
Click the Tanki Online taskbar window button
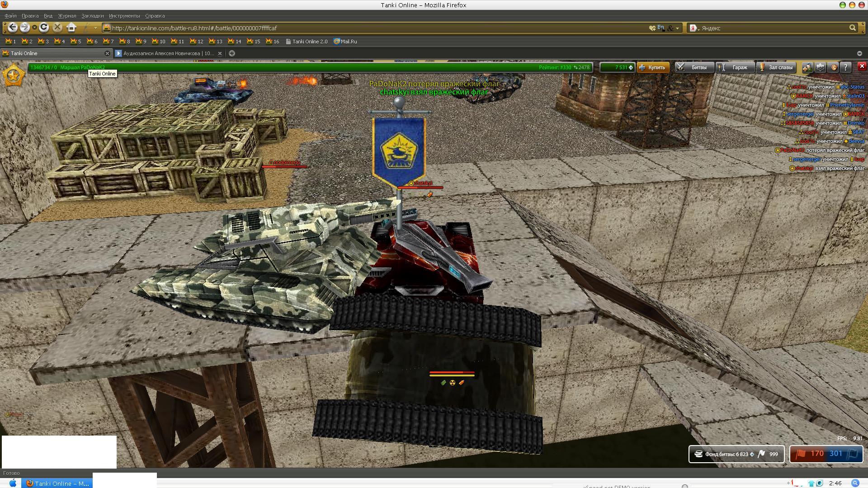click(x=58, y=483)
